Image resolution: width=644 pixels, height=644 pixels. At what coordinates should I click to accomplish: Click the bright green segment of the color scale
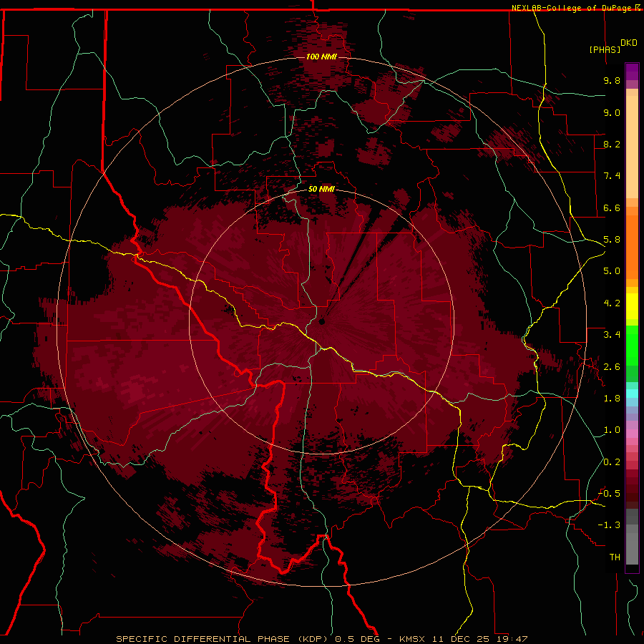(x=632, y=346)
